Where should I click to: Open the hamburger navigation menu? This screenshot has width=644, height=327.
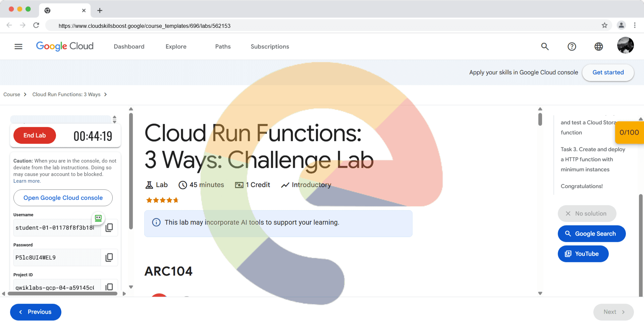coord(18,47)
